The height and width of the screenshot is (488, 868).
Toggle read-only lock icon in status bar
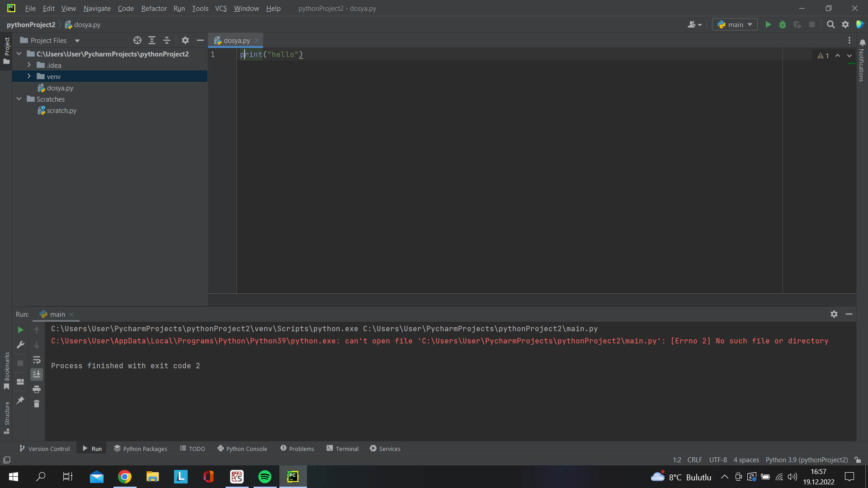(858, 460)
